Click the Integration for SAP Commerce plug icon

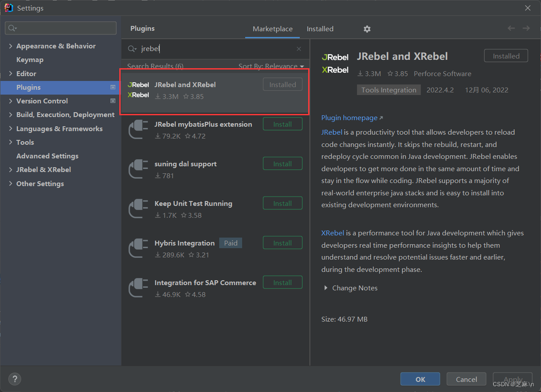click(138, 288)
